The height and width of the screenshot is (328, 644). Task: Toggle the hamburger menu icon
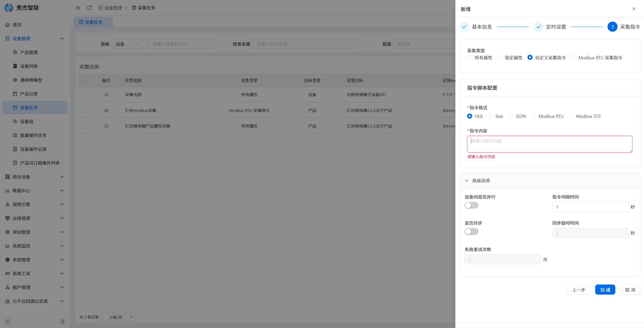(x=78, y=8)
